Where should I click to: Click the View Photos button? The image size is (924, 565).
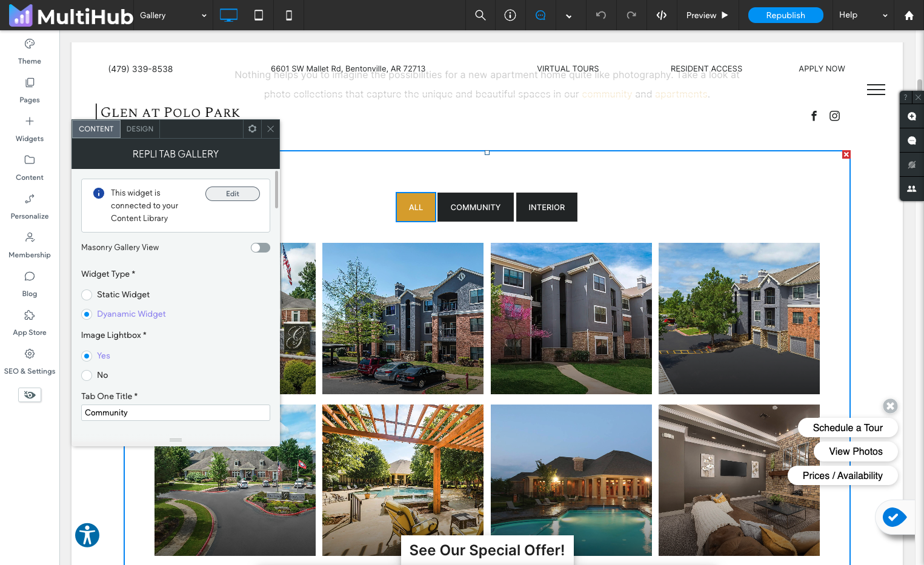click(x=856, y=451)
